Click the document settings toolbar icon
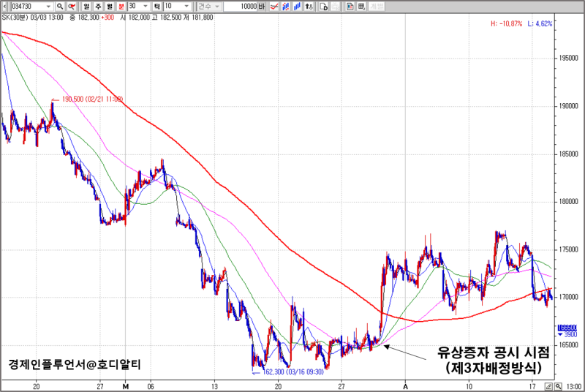 [x=324, y=7]
